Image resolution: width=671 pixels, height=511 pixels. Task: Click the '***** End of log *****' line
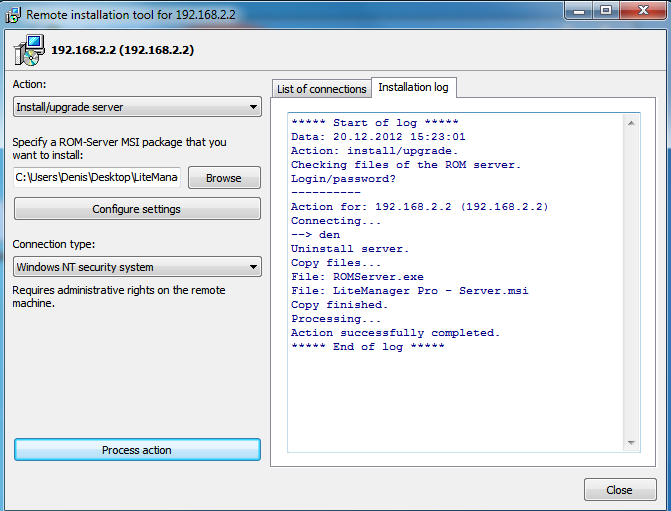368,347
